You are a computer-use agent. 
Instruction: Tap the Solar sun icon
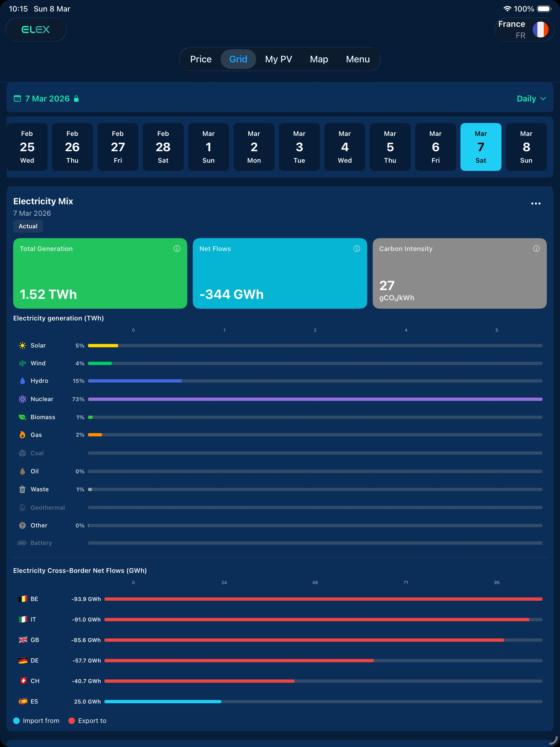coord(22,345)
